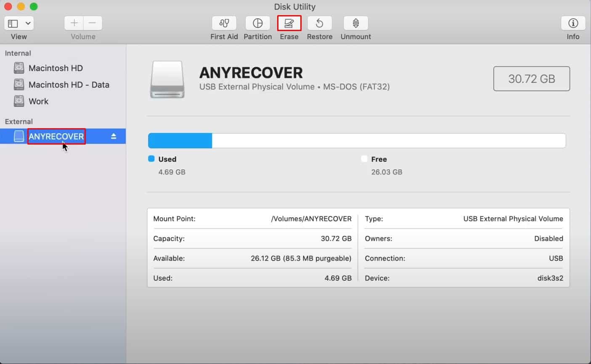Open the Partition tool
Viewport: 591px width, 364px height.
[258, 23]
